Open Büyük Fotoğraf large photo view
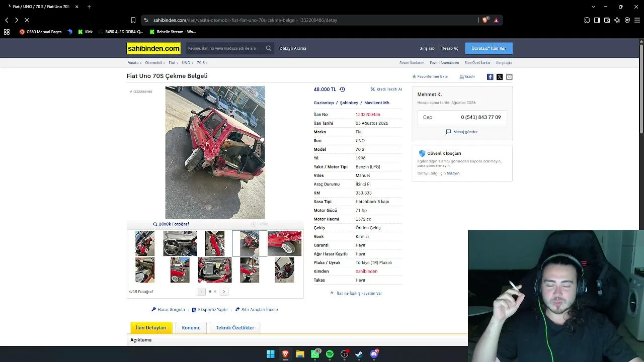644x362 pixels. [171, 224]
